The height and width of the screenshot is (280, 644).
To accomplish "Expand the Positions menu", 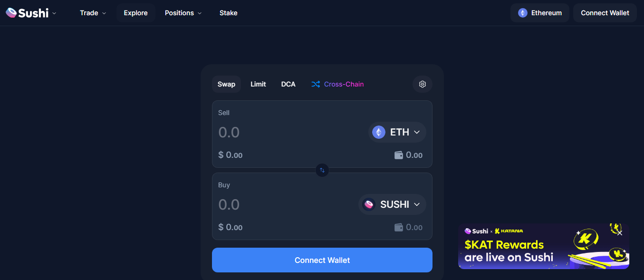I will 183,13.
